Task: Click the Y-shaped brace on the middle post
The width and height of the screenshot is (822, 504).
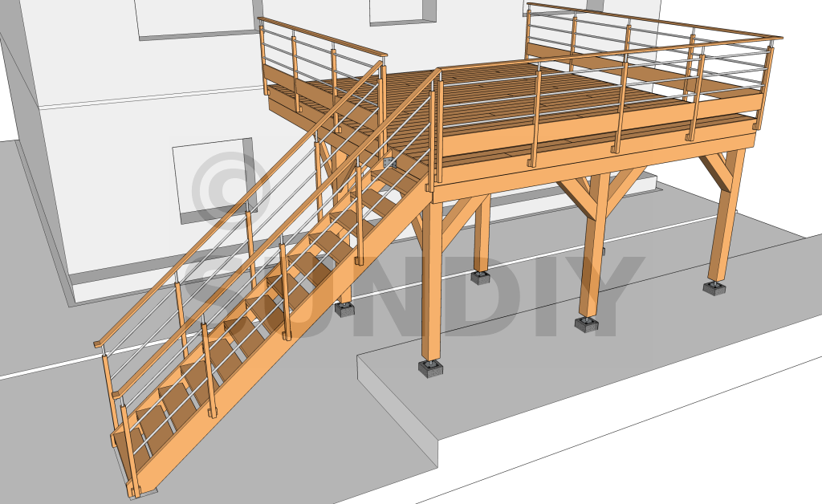Action: click(598, 193)
